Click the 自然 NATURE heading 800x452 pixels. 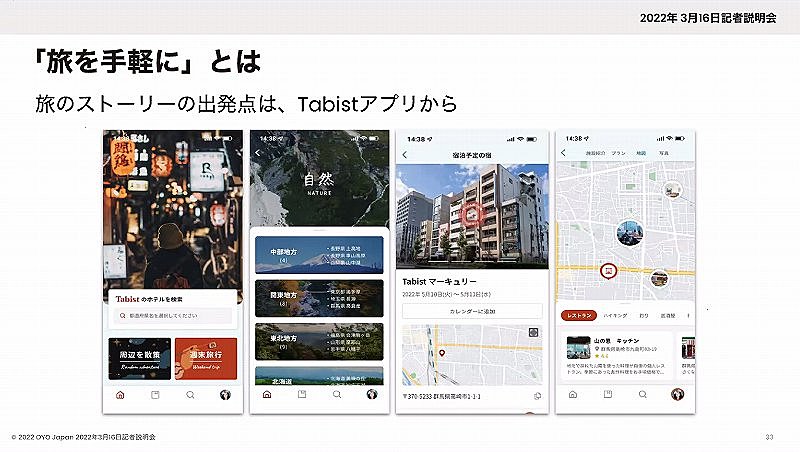click(x=319, y=184)
